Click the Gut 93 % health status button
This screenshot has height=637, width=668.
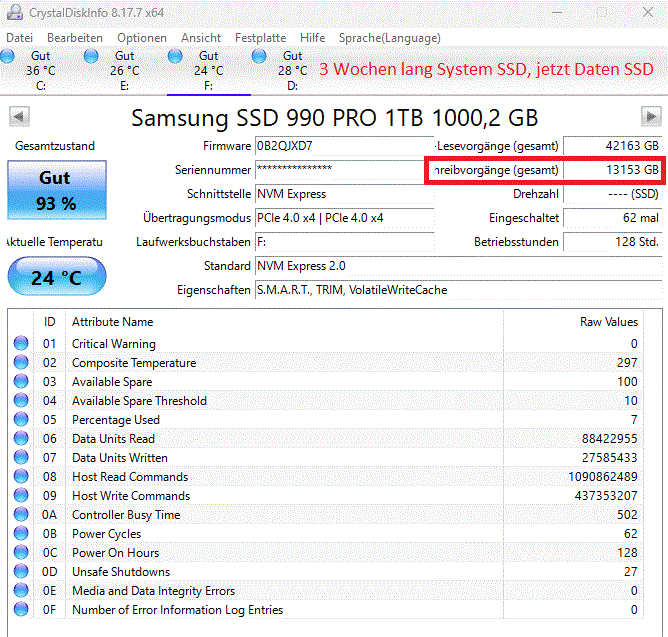[57, 190]
